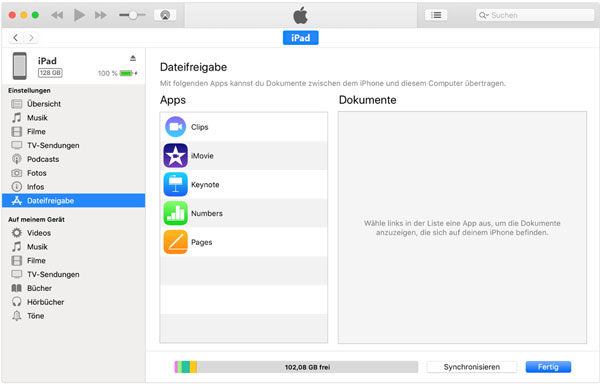Minimize the window with the yellow button

click(x=24, y=15)
